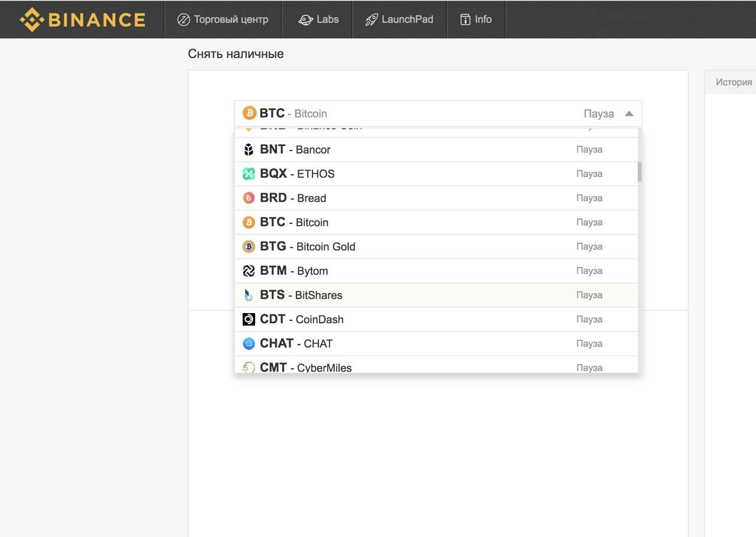
Task: Click the CHAT coin icon
Action: pyautogui.click(x=249, y=343)
